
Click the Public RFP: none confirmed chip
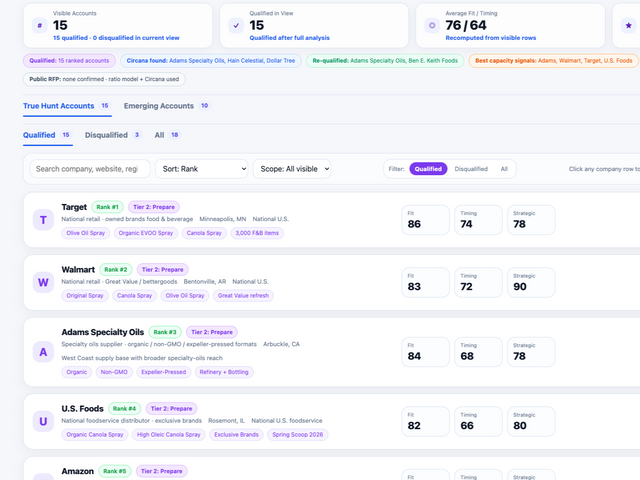(104, 79)
